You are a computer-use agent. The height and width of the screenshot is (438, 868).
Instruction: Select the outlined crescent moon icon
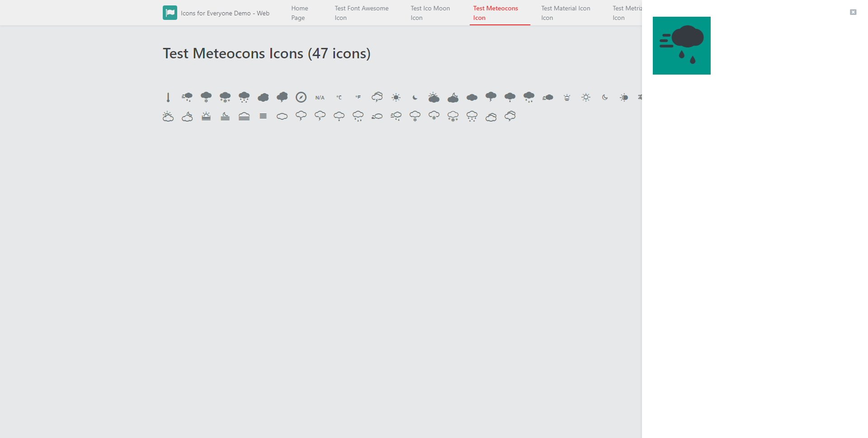[x=605, y=97]
